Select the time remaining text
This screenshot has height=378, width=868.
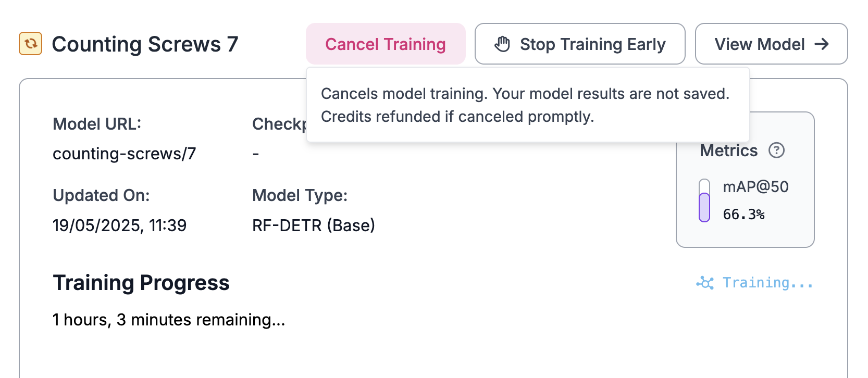168,320
